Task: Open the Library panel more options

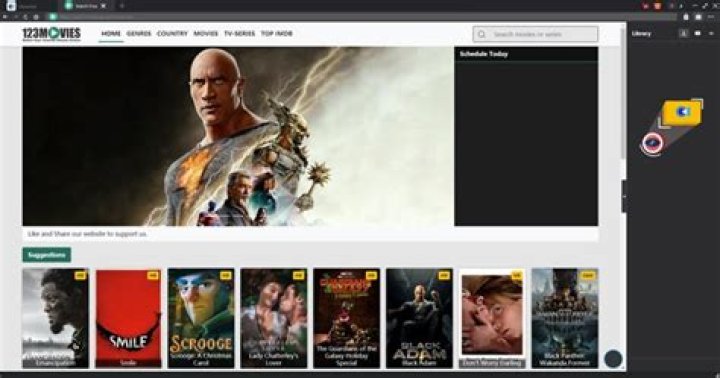Action: [x=711, y=34]
